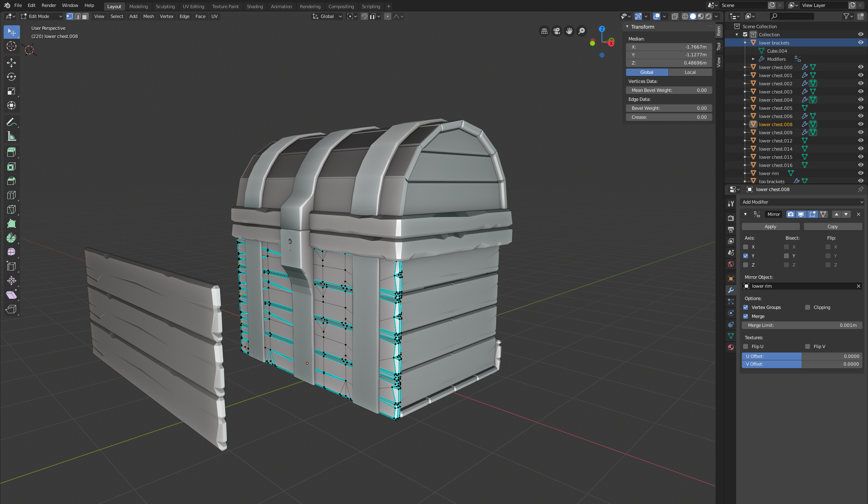Switch median coordinates to Local
The height and width of the screenshot is (504, 868).
point(690,72)
